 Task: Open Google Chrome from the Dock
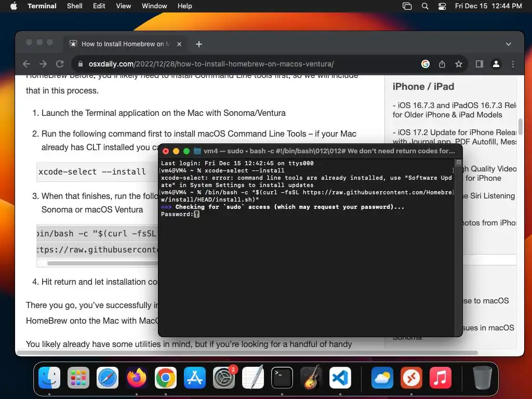[x=166, y=378]
